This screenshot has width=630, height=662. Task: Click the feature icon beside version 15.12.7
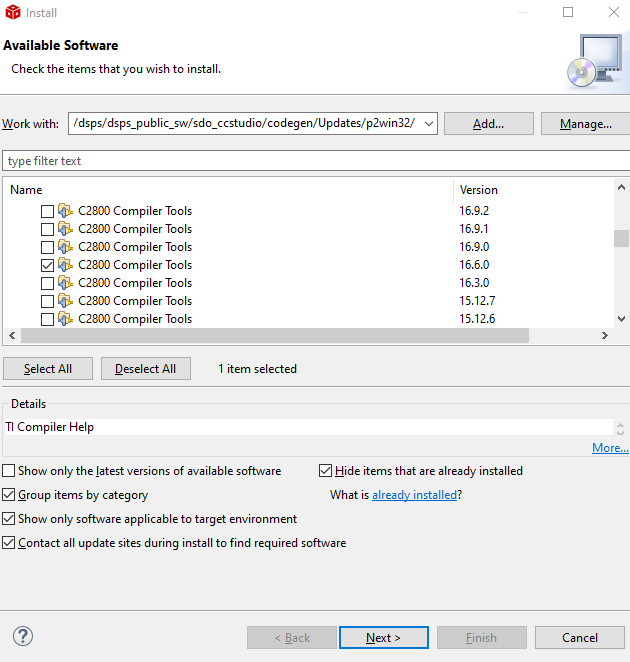[x=65, y=301]
